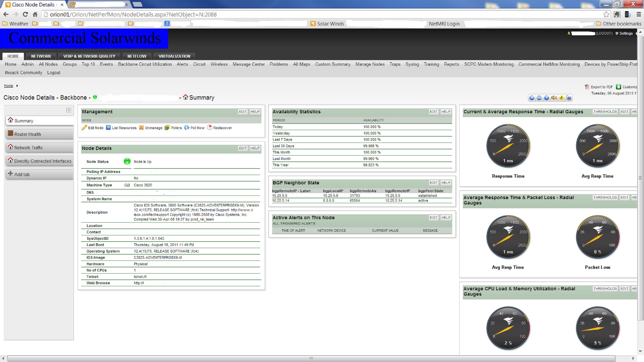Collapse the left sidebar panel

click(x=69, y=110)
